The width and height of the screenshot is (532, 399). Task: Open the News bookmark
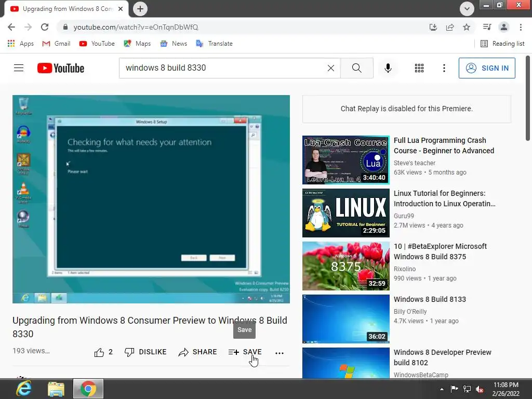174,44
